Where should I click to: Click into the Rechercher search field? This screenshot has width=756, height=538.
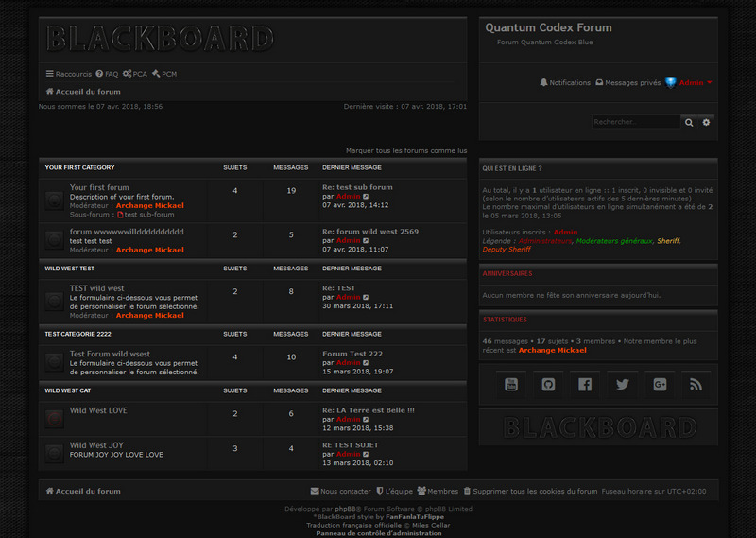tap(635, 122)
